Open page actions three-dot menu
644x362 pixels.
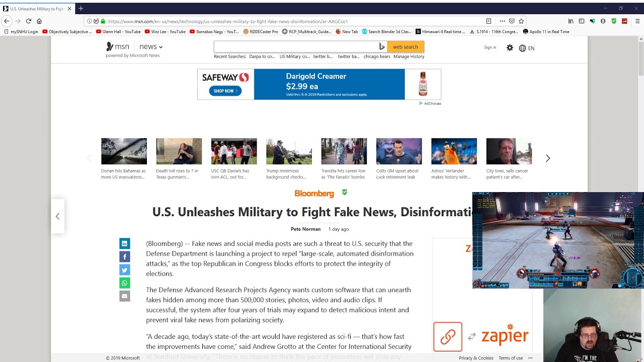[x=502, y=21]
